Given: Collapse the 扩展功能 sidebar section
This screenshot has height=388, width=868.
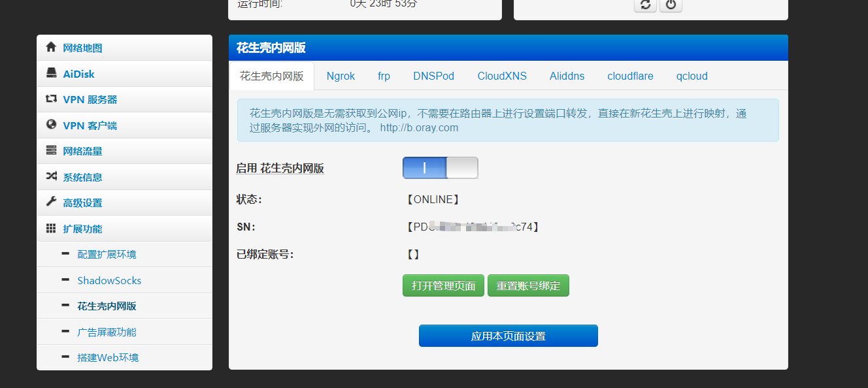Looking at the screenshot, I should pos(124,229).
